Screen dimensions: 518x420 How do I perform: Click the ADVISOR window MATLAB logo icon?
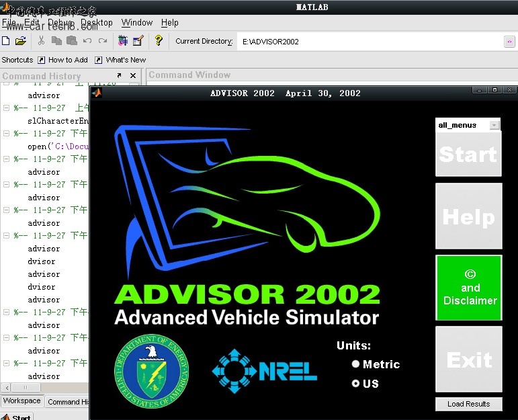click(97, 93)
